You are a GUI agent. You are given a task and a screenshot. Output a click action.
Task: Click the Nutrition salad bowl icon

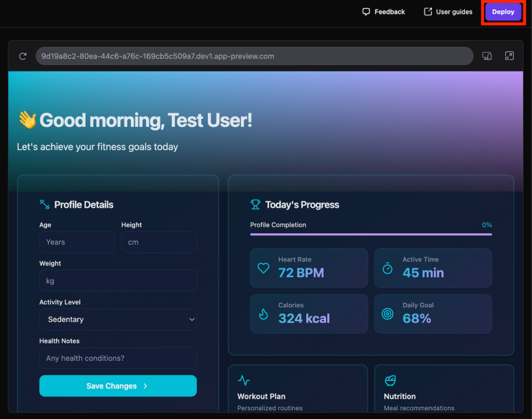pos(390,381)
